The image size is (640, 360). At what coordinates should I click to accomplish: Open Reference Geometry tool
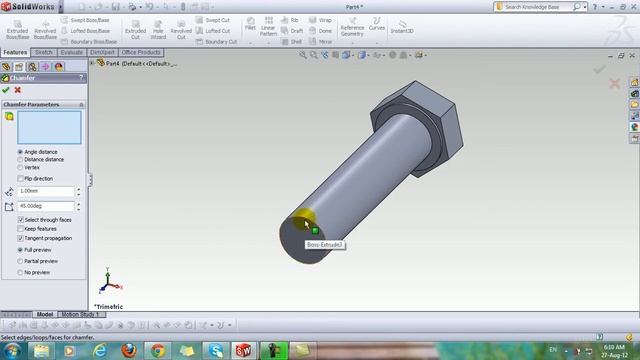pyautogui.click(x=352, y=27)
